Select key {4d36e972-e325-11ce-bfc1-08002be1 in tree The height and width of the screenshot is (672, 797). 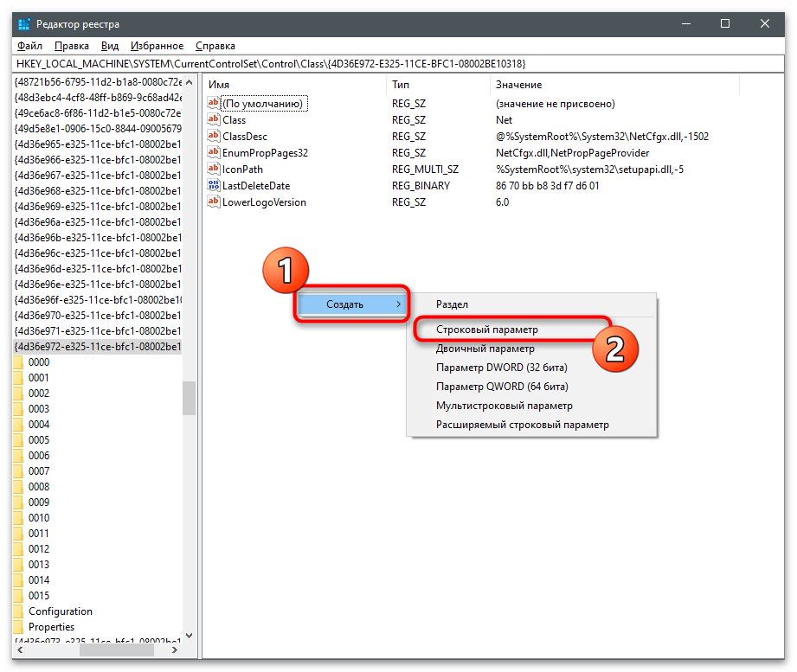click(98, 347)
